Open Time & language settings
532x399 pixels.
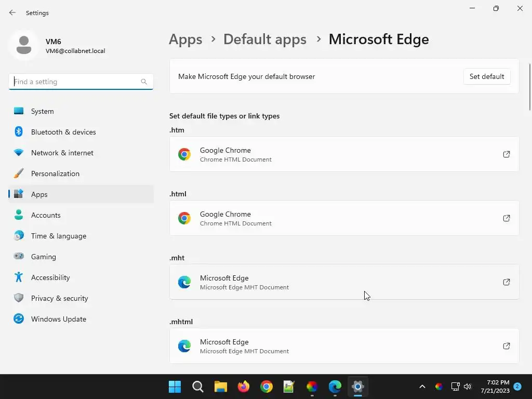tap(81, 236)
